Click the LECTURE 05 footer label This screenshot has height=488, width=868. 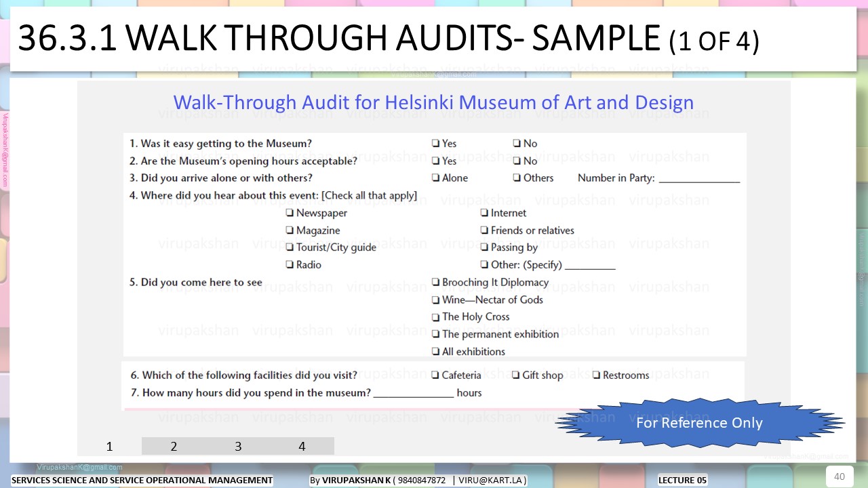(682, 481)
